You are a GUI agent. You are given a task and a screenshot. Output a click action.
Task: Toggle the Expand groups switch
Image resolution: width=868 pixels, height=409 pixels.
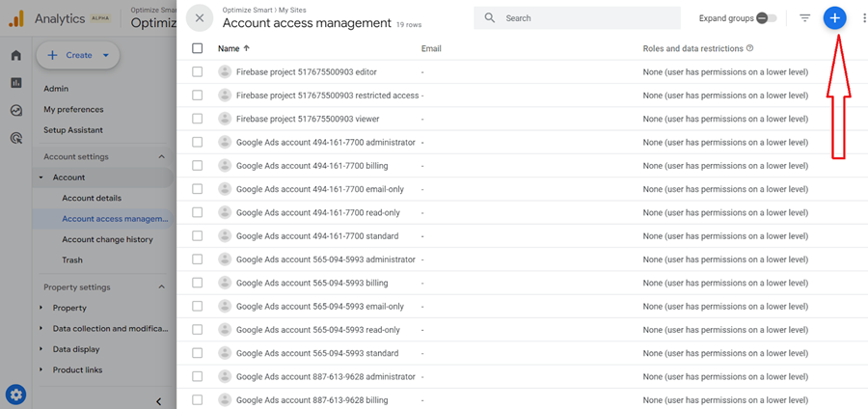pos(767,18)
